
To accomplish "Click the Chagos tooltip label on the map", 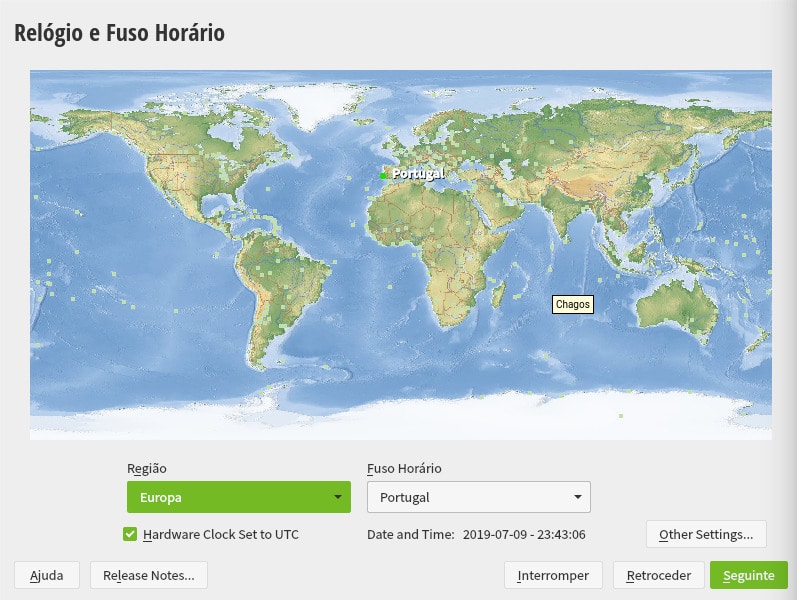I will 573,304.
